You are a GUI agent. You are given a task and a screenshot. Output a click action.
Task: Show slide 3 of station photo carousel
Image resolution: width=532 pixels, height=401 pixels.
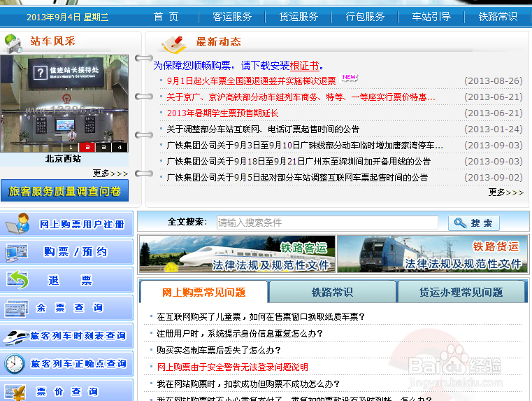(103, 147)
